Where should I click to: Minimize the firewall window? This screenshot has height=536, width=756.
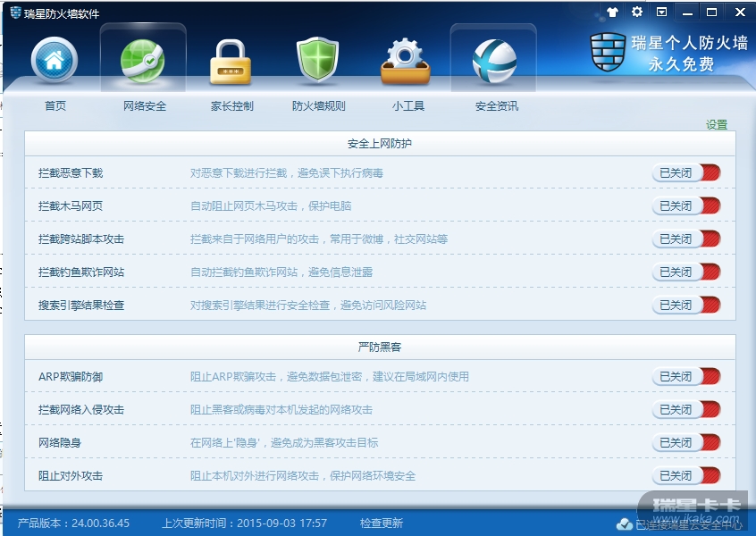(x=687, y=13)
